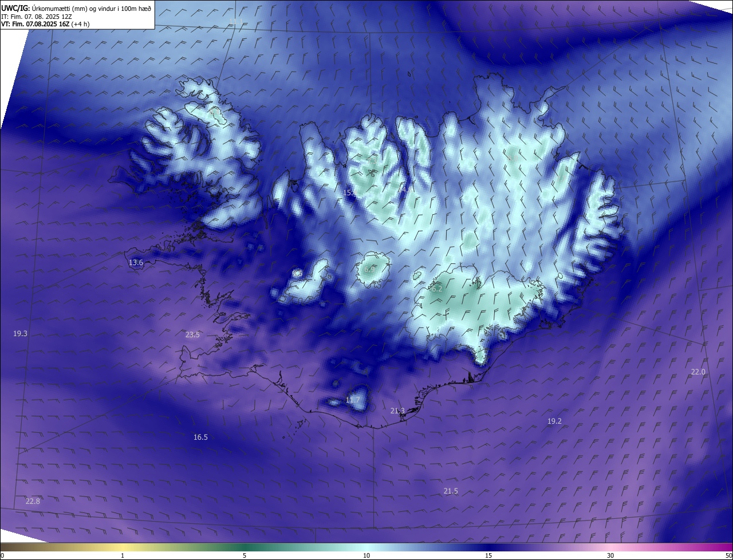Click the 16.5 value label
Image resolution: width=733 pixels, height=560 pixels.
tap(200, 437)
